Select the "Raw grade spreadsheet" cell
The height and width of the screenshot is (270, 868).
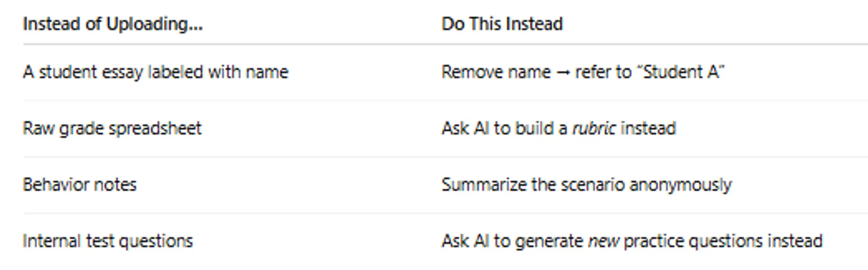click(x=112, y=128)
